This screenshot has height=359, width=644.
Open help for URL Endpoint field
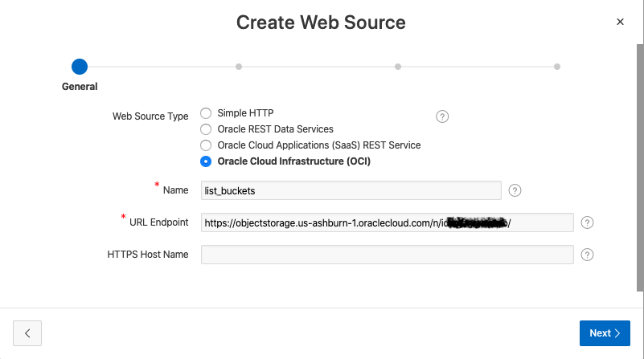588,222
